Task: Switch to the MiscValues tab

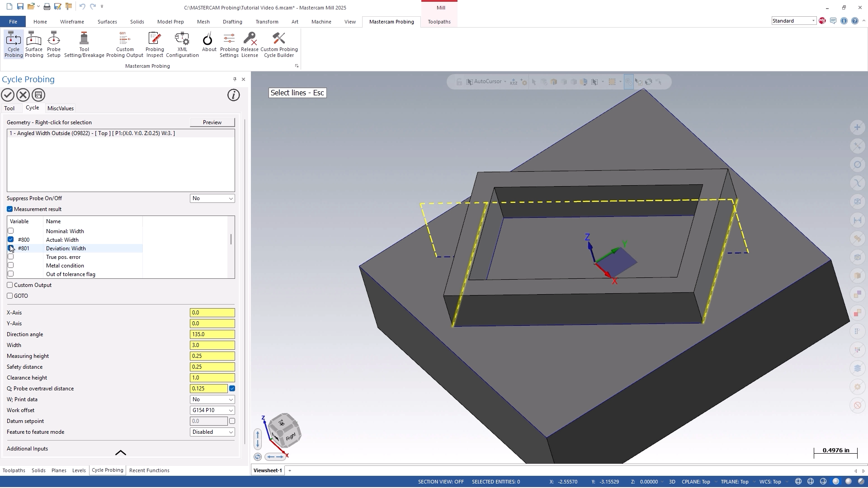Action: [x=60, y=108]
